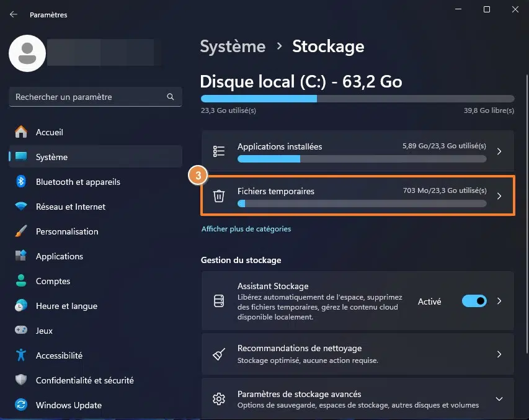The image size is (529, 420).
Task: Click the Disque local usage bar
Action: (x=357, y=99)
